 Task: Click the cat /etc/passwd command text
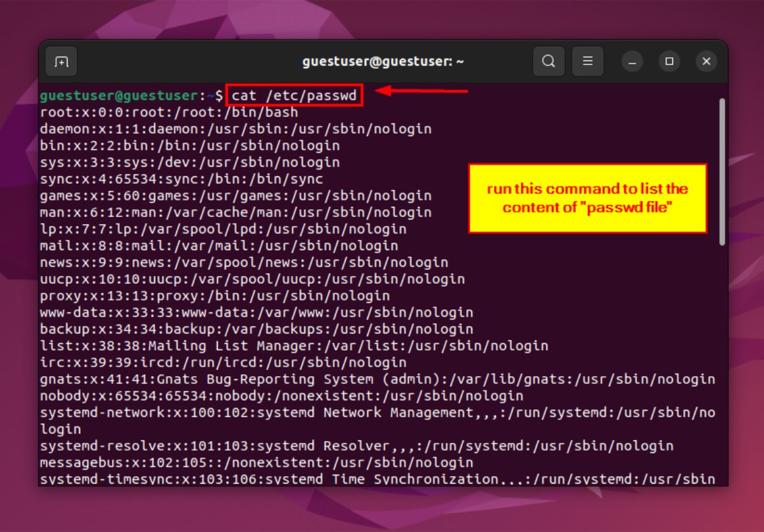294,95
